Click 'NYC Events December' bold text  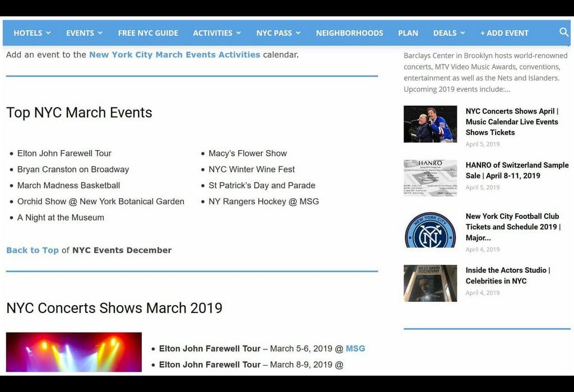(x=122, y=250)
